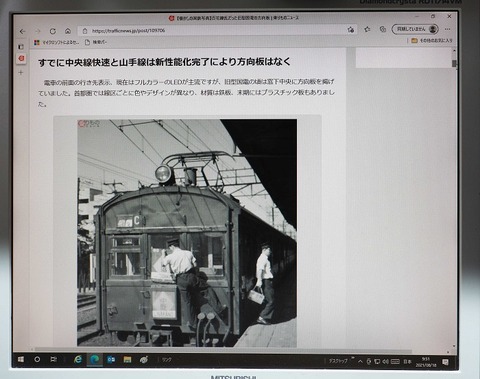This screenshot has height=379, width=480.
Task: Add this page to favorites star-plus icon
Action: (351, 30)
